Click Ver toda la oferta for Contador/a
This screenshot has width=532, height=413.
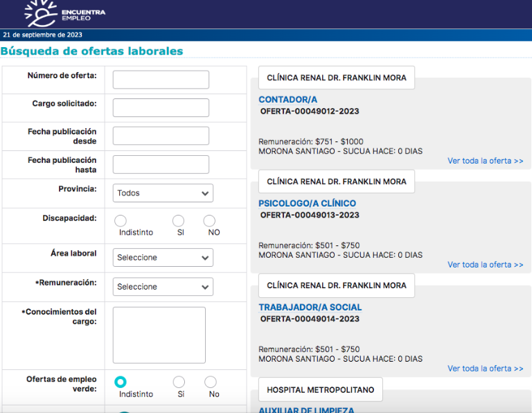(x=485, y=161)
